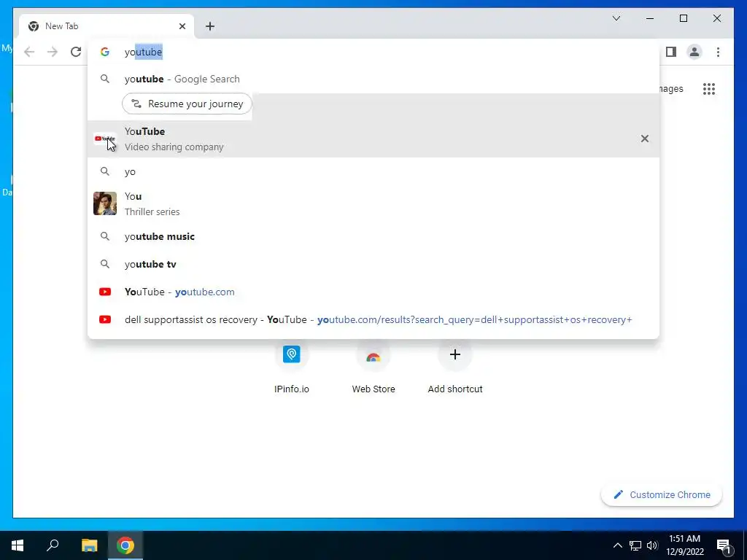Show hidden system tray icons
Screen dimensions: 747x560
(617, 545)
